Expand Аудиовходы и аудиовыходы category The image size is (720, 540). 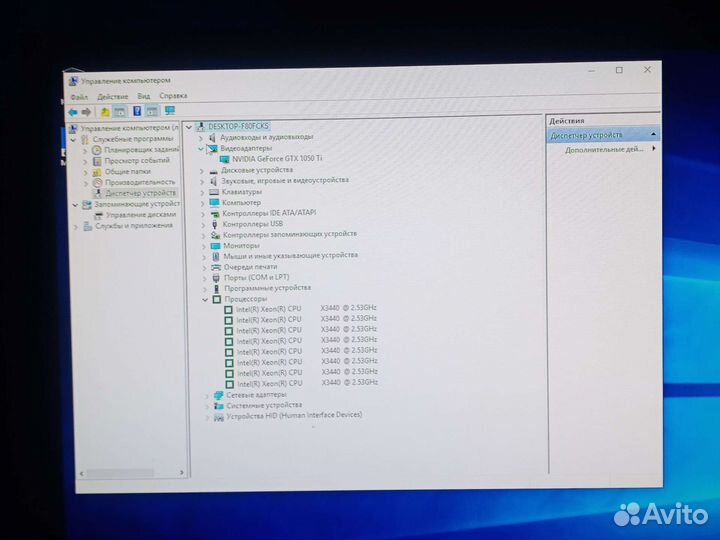201,138
